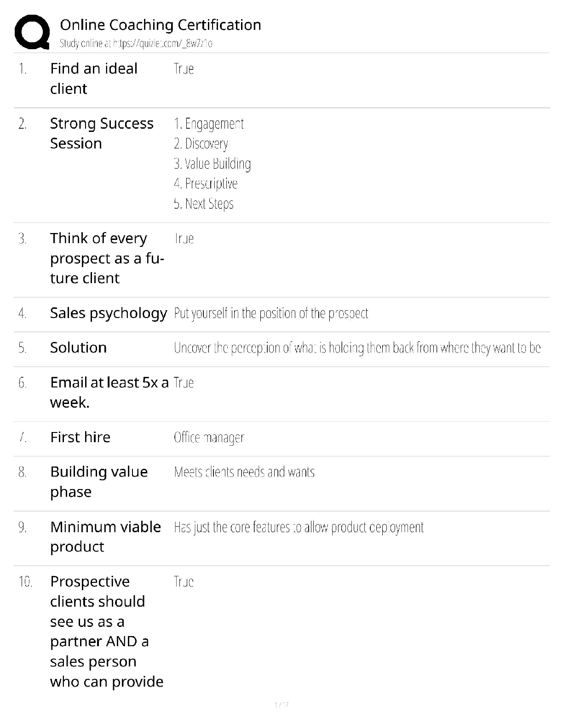Open the quizlet.com study link
563x728 pixels.
[136, 44]
